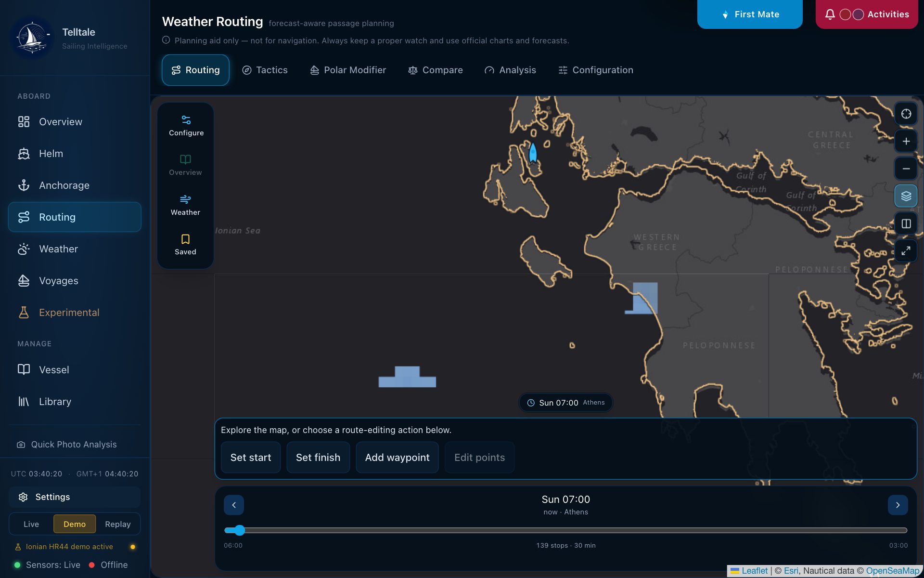The image size is (924, 578).
Task: Go to the Anchorage page
Action: tap(75, 185)
